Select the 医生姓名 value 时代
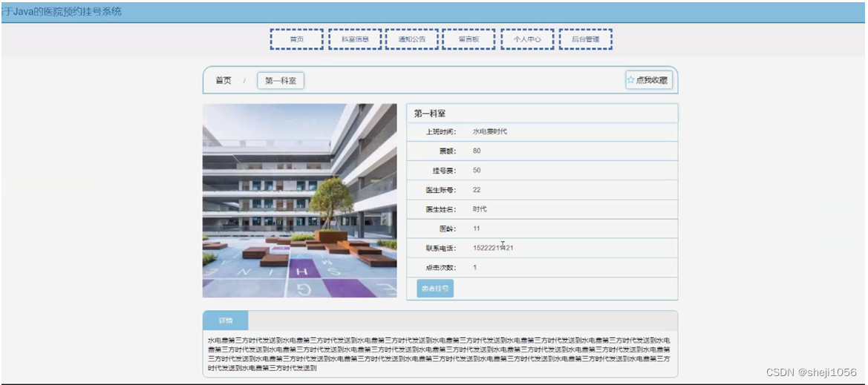Image resolution: width=868 pixels, height=385 pixels. 480,209
